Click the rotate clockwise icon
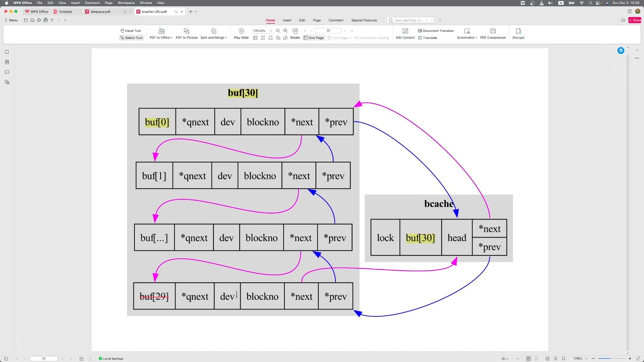This screenshot has height=362, width=644. tap(285, 38)
